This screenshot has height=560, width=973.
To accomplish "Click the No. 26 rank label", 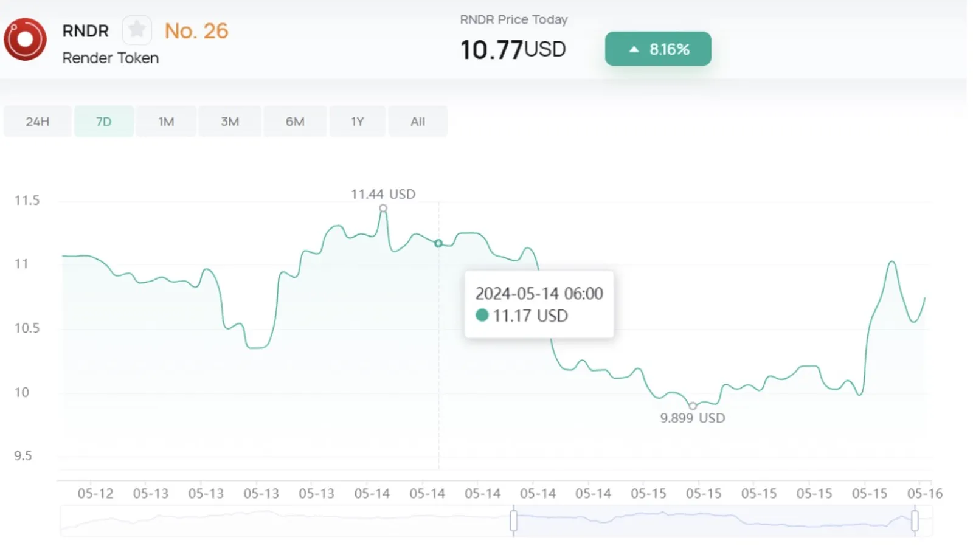I will [196, 31].
